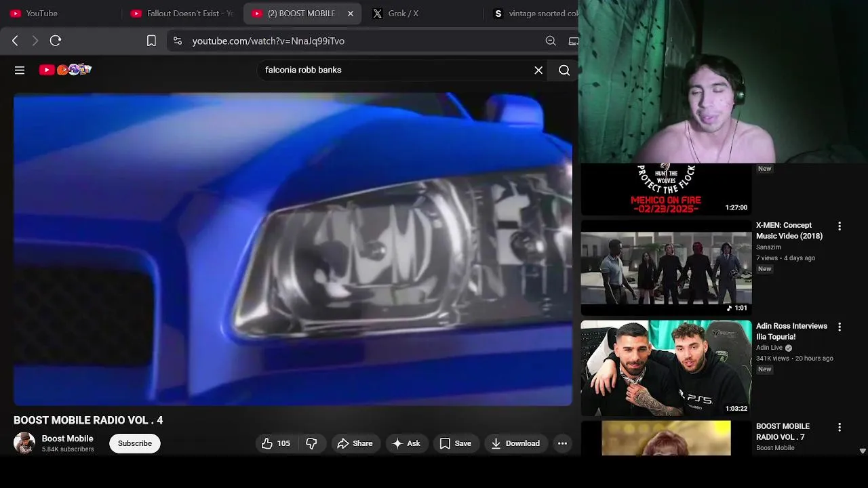Open Ask AI feature

(406, 443)
